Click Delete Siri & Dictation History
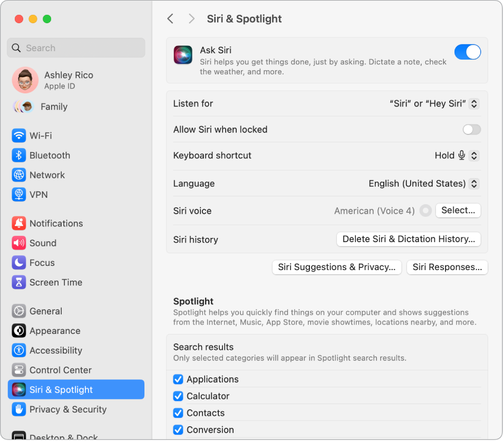 click(x=408, y=239)
